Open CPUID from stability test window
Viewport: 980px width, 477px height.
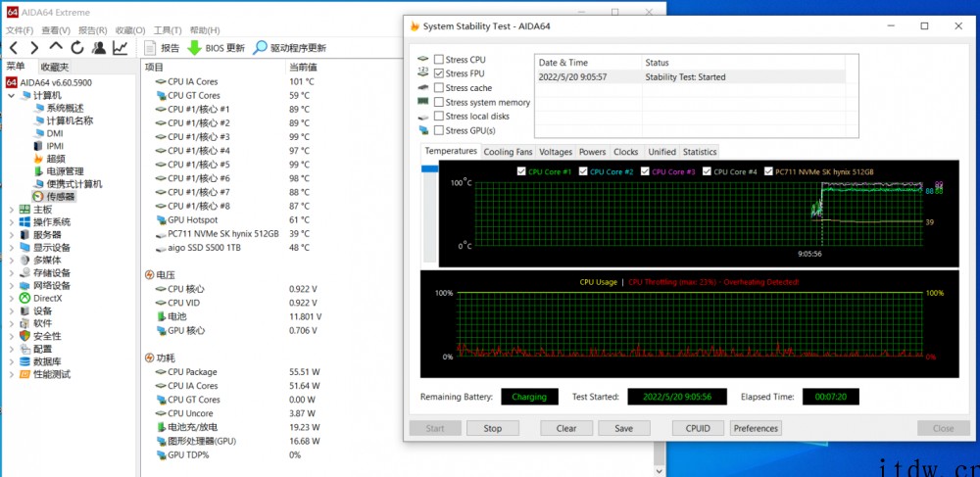(698, 428)
